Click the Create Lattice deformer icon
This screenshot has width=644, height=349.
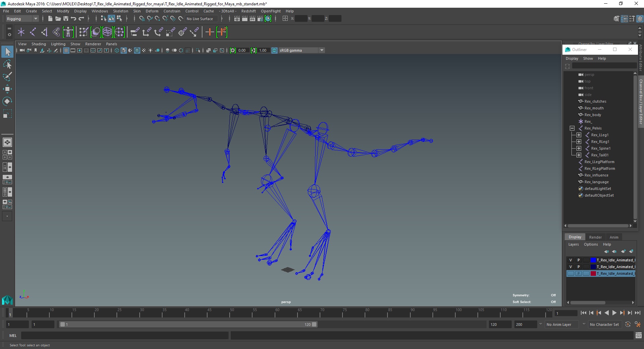click(x=107, y=32)
